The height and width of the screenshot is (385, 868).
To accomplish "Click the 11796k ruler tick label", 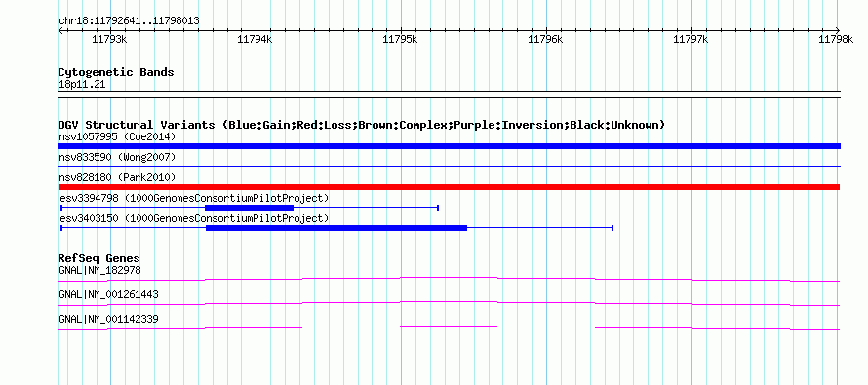I will (546, 39).
